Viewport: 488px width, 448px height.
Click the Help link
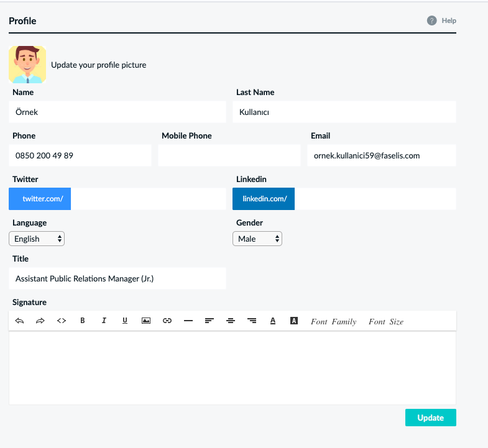tap(442, 21)
